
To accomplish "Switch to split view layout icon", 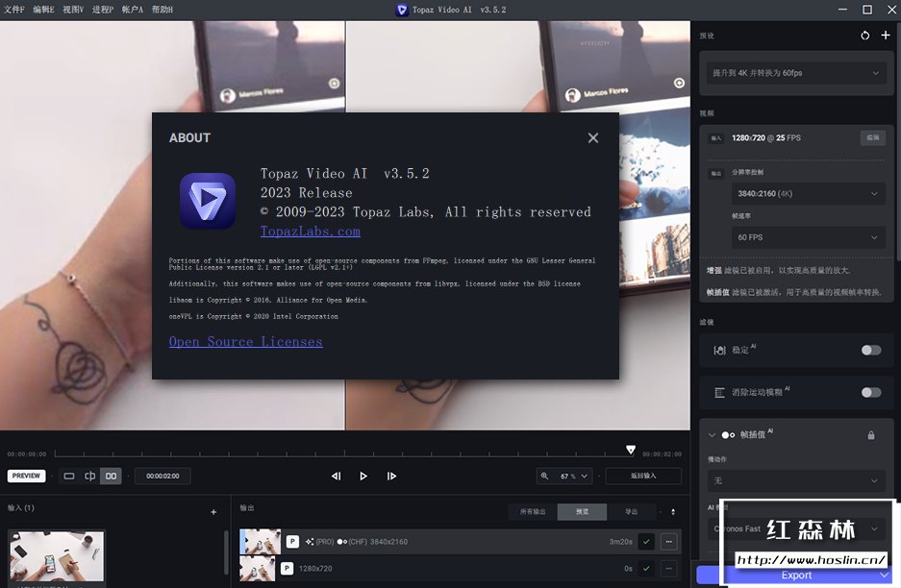I will point(89,476).
